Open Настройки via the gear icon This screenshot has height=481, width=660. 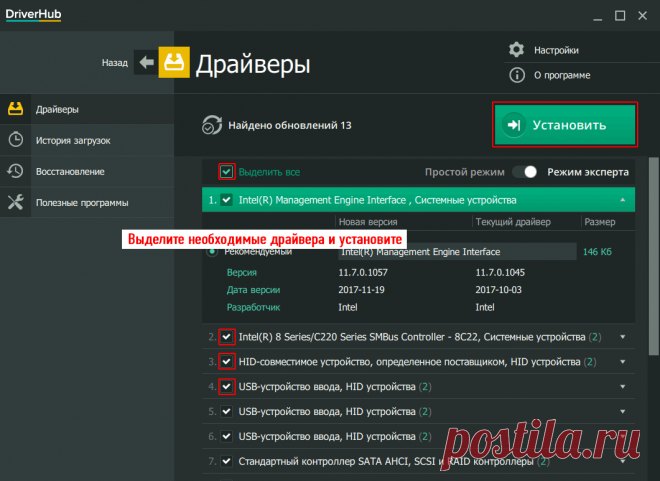pos(516,50)
